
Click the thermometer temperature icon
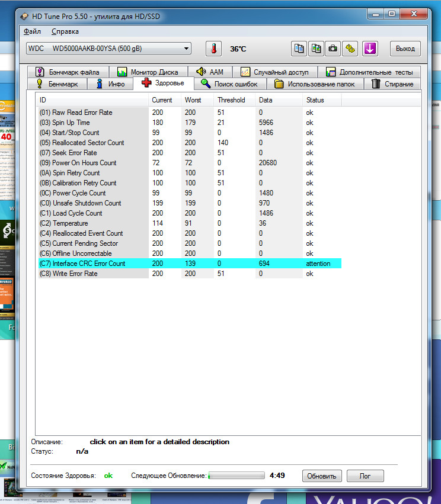click(x=213, y=49)
